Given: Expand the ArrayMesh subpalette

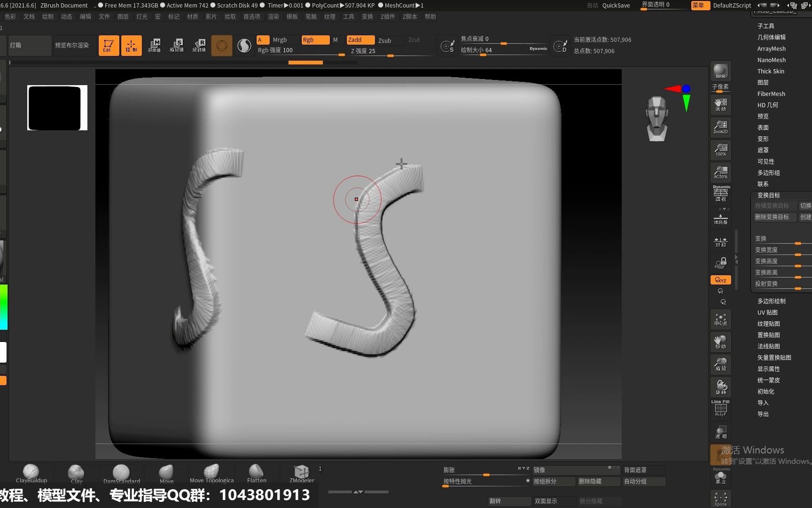Looking at the screenshot, I should 771,48.
